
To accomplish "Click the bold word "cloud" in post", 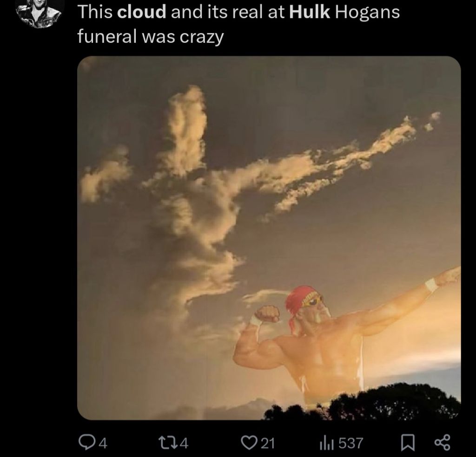I will (141, 12).
